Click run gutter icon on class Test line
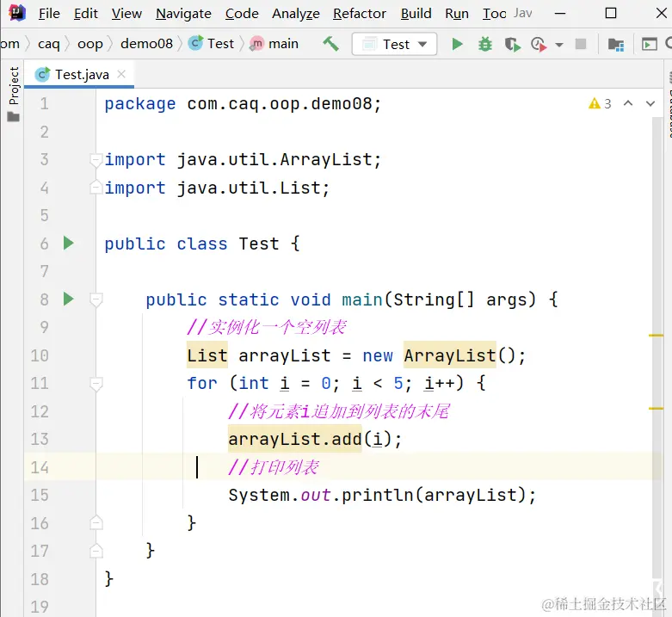This screenshot has height=617, width=672. pyautogui.click(x=69, y=243)
